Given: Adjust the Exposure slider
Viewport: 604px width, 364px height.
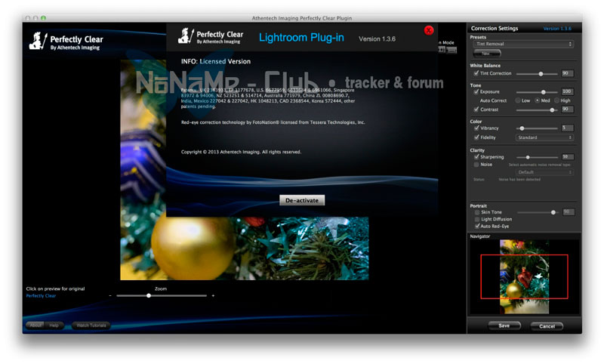Looking at the screenshot, I should (x=543, y=92).
